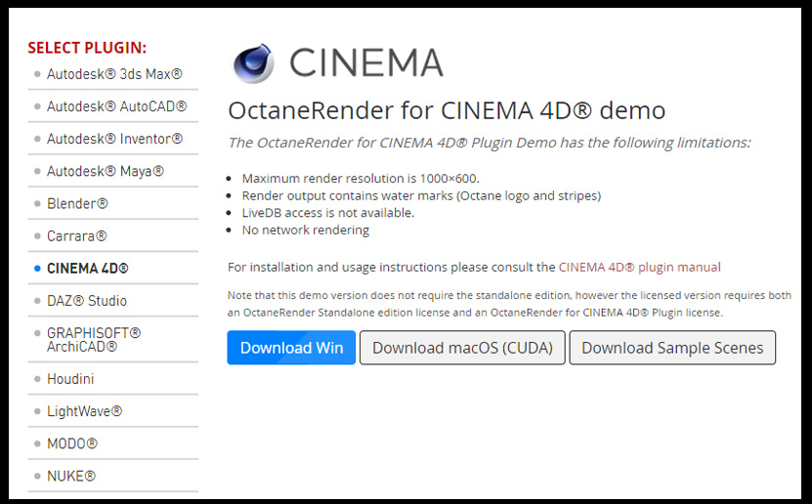Click the Download Win button
812x504 pixels.
pyautogui.click(x=291, y=348)
